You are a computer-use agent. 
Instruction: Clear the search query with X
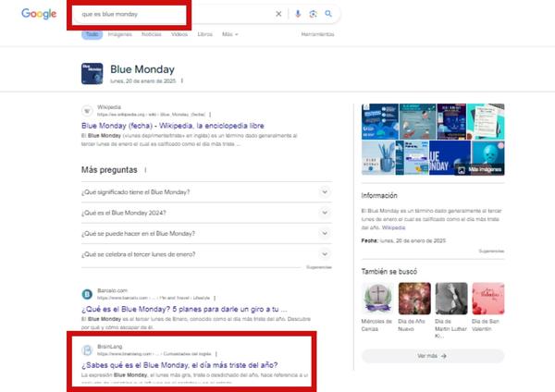click(279, 14)
